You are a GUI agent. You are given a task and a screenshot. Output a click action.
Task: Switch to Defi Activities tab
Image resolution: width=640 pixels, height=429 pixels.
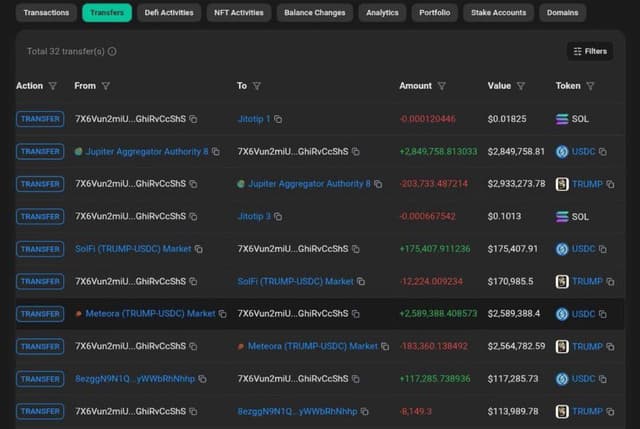(169, 13)
